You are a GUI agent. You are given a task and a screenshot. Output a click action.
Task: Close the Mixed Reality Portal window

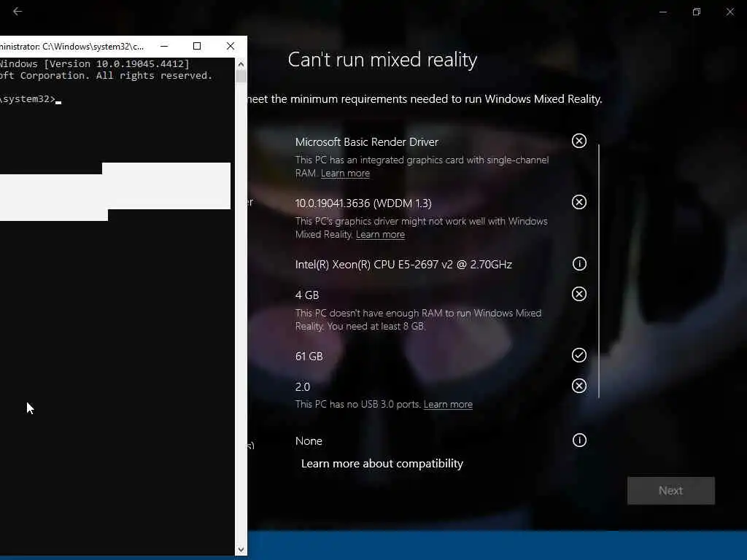[x=729, y=12]
